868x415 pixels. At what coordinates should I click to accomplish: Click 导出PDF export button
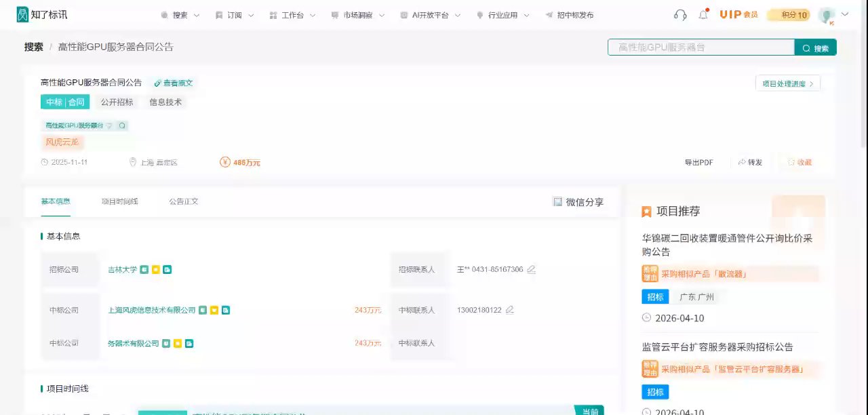click(x=698, y=163)
